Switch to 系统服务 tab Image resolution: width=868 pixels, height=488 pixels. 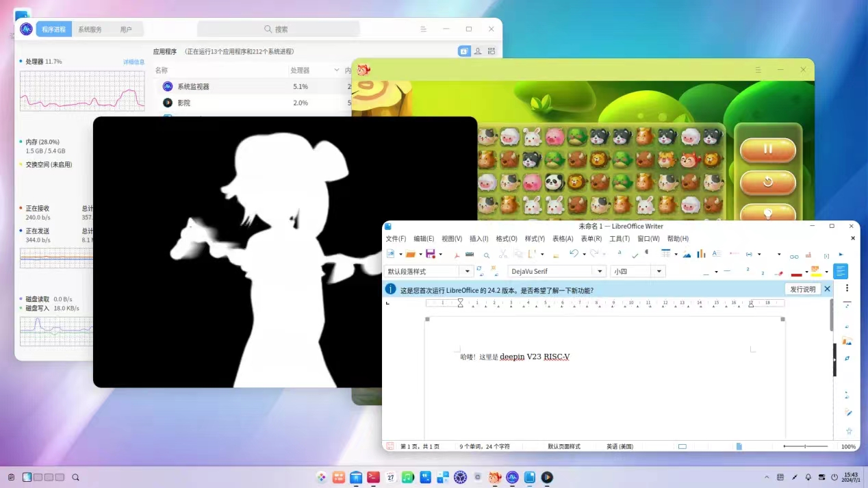(90, 29)
